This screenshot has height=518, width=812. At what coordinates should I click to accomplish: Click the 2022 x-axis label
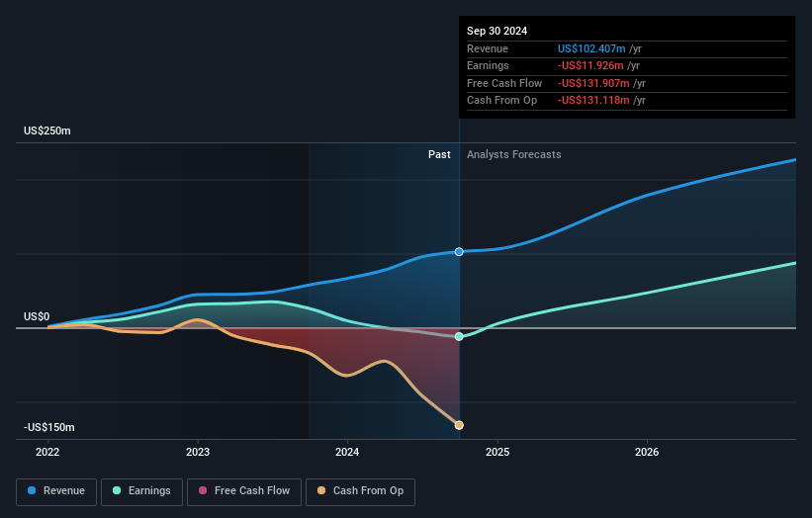47,453
